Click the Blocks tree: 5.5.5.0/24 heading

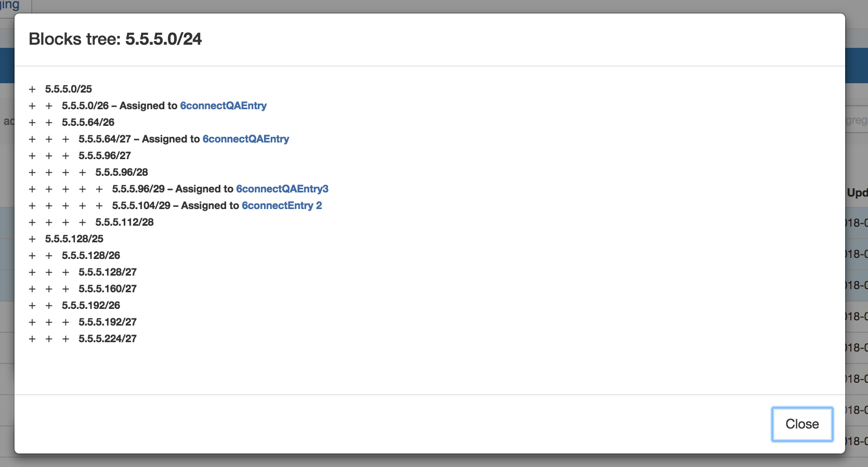pyautogui.click(x=115, y=39)
